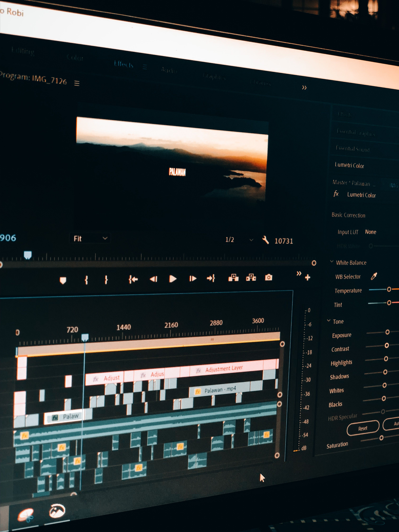Image resolution: width=399 pixels, height=532 pixels.
Task: Click the timeline playhead marker
Action: click(85, 337)
